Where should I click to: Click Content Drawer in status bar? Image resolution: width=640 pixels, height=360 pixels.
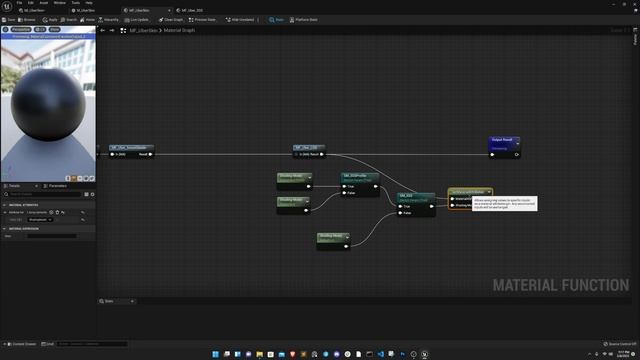coord(21,344)
